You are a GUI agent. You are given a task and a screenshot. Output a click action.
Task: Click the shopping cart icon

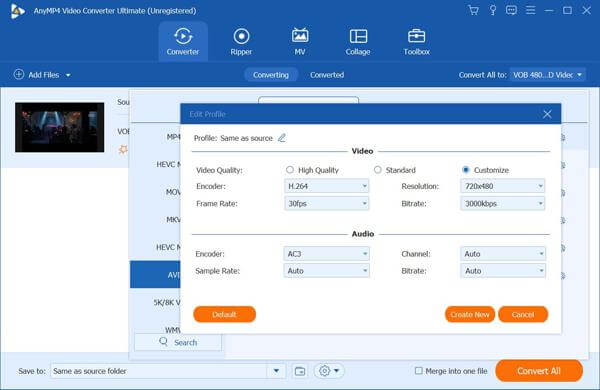pos(473,10)
